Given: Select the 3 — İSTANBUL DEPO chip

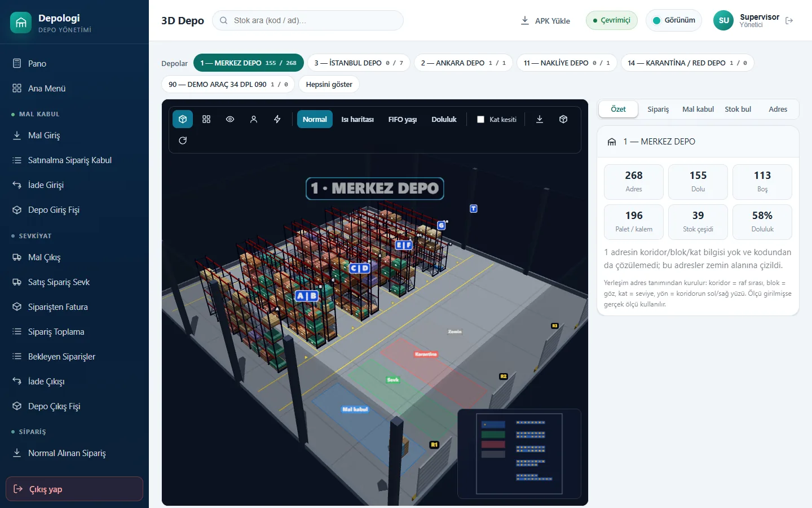Looking at the screenshot, I should [359, 63].
